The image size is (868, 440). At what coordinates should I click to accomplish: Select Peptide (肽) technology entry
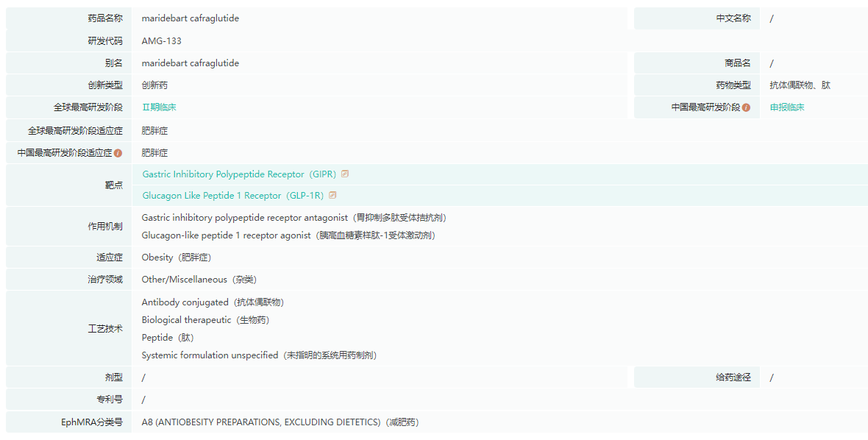click(x=167, y=338)
